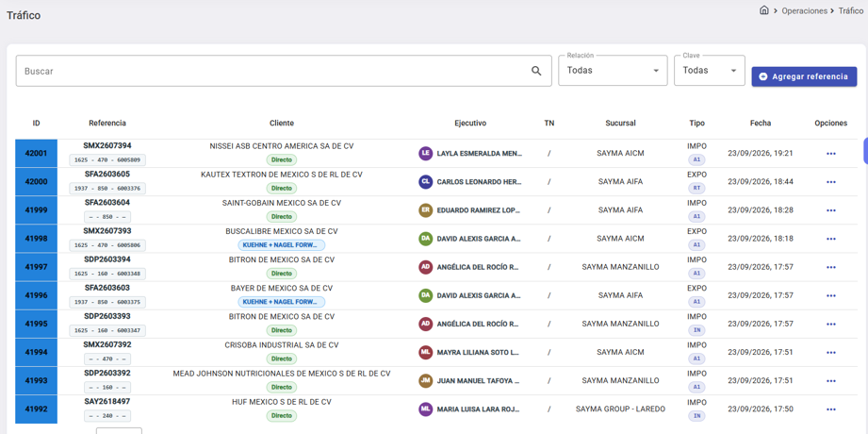
Task: Sort by the Fecha column header
Action: pos(760,123)
